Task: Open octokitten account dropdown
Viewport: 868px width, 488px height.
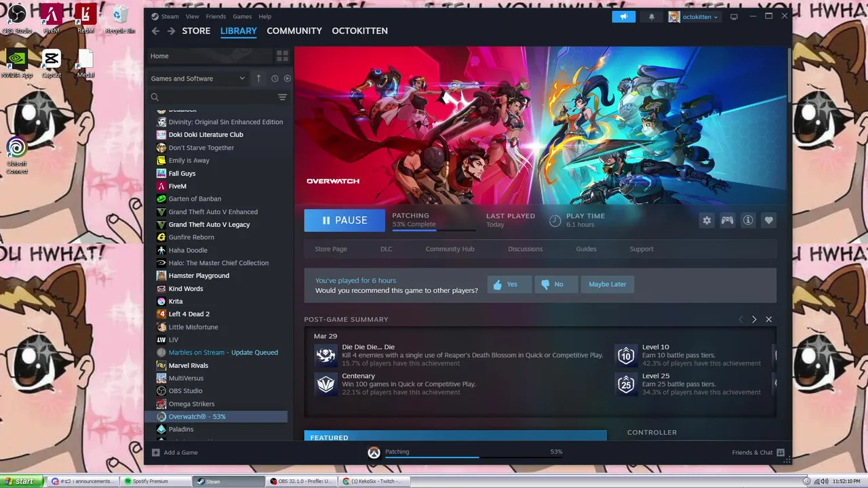Action: pyautogui.click(x=694, y=17)
